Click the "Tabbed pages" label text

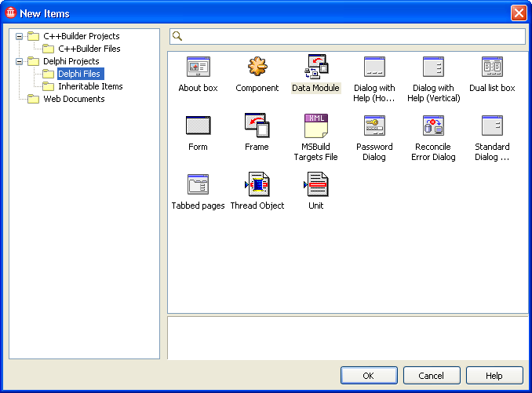[x=199, y=206]
